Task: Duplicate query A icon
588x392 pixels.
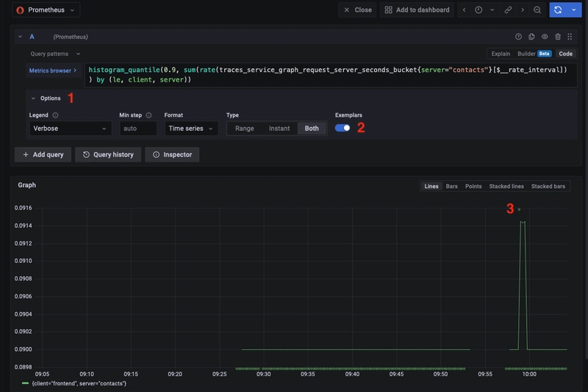Action: (x=531, y=37)
